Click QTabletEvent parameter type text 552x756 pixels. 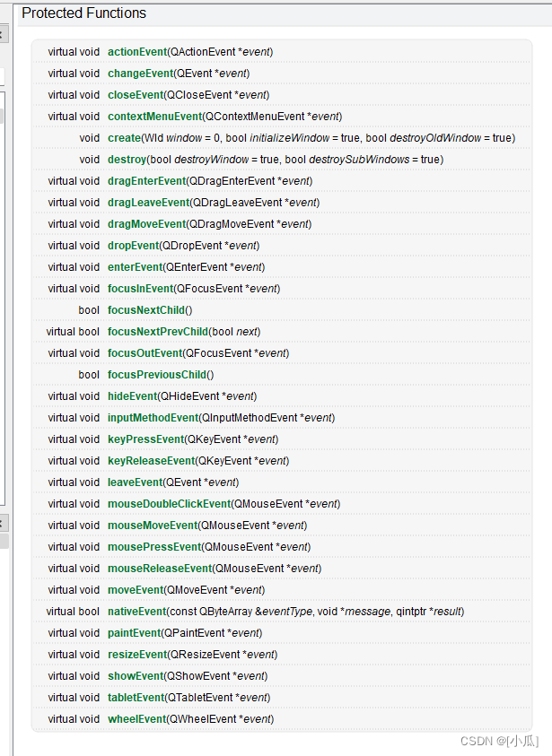[x=200, y=698]
